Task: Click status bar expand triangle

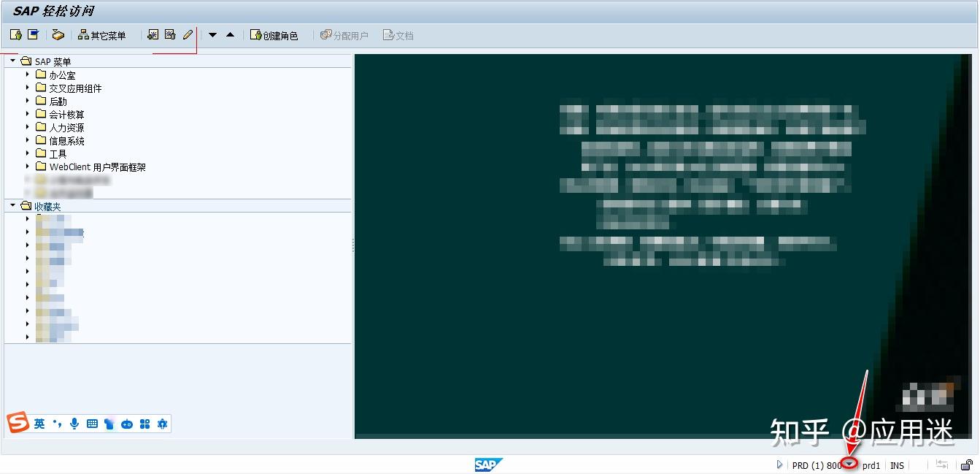Action: [779, 465]
